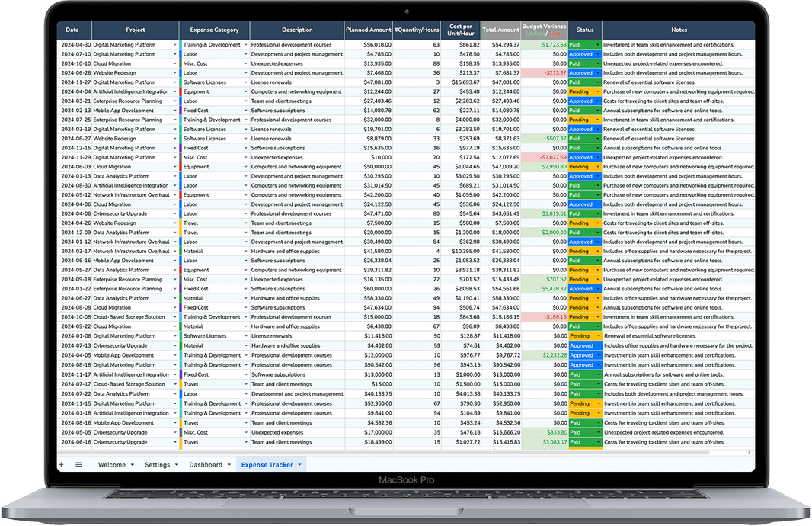Image resolution: width=812 pixels, height=526 pixels.
Task: Click the Status column header
Action: (585, 30)
